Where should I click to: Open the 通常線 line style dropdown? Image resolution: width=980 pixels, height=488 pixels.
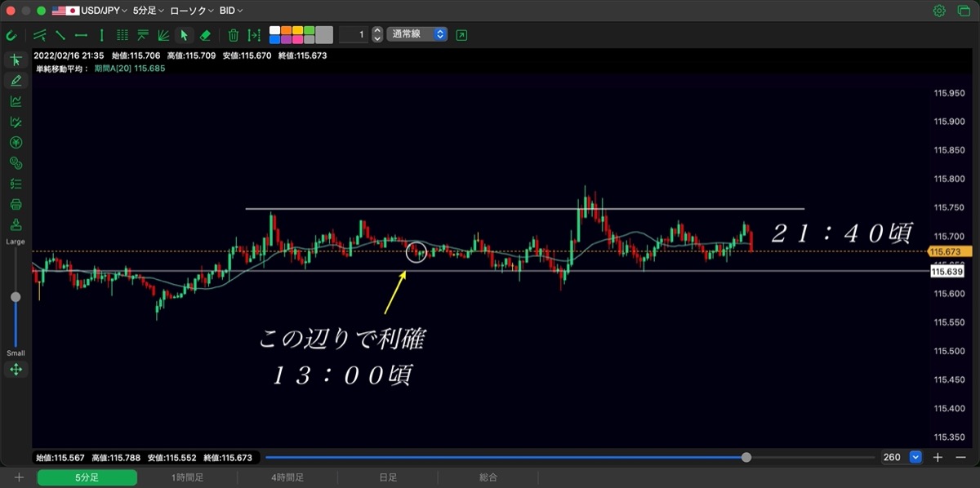[x=417, y=35]
